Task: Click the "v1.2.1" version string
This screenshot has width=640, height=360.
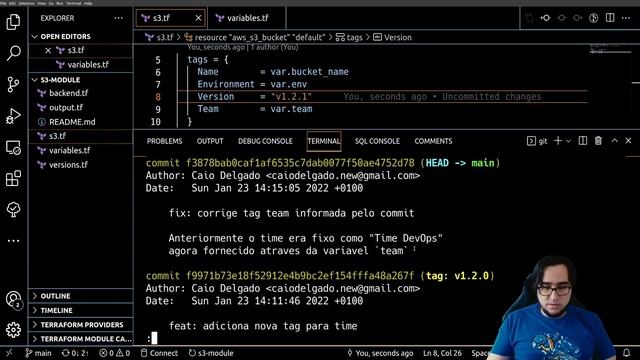Action: 291,97
